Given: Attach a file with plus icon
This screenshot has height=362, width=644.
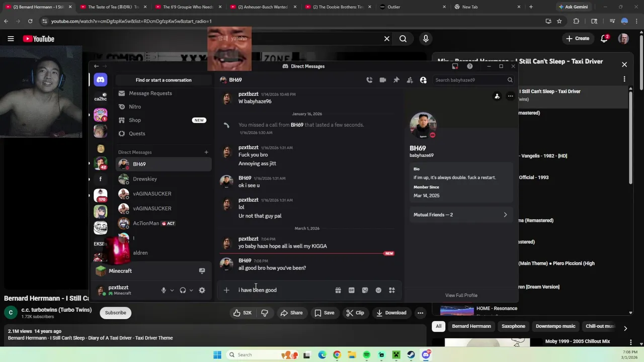Looking at the screenshot, I should 226,290.
